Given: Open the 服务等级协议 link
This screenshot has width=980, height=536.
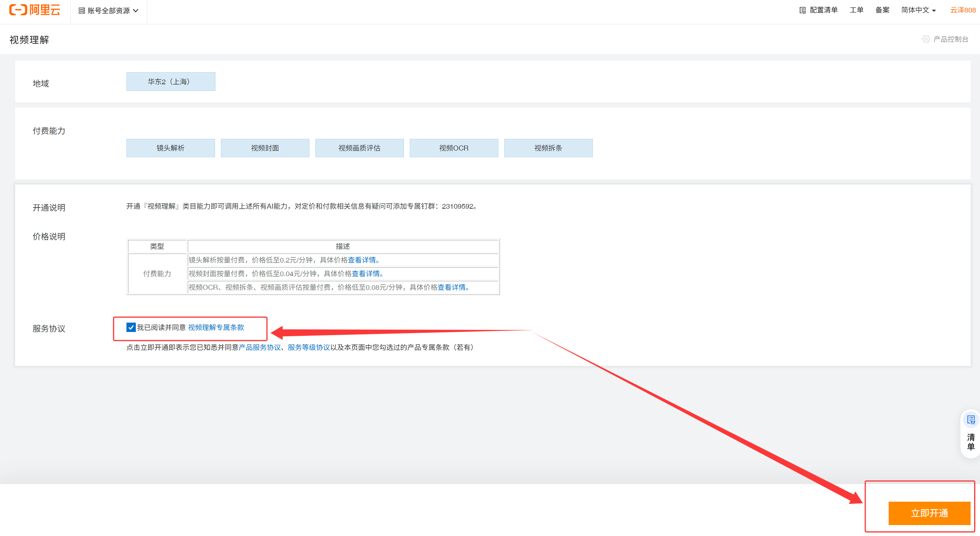Looking at the screenshot, I should click(309, 347).
